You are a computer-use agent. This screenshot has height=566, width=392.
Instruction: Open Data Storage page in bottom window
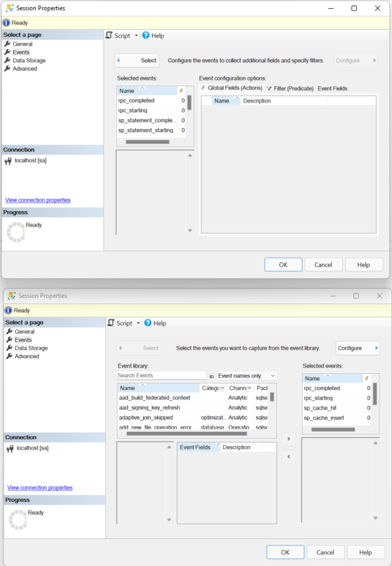point(31,348)
